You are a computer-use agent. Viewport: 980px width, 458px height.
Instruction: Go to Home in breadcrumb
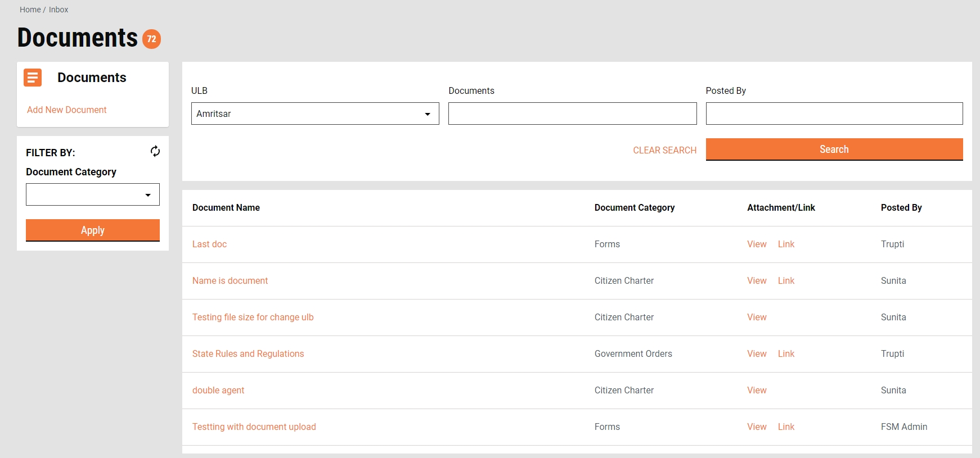30,10
